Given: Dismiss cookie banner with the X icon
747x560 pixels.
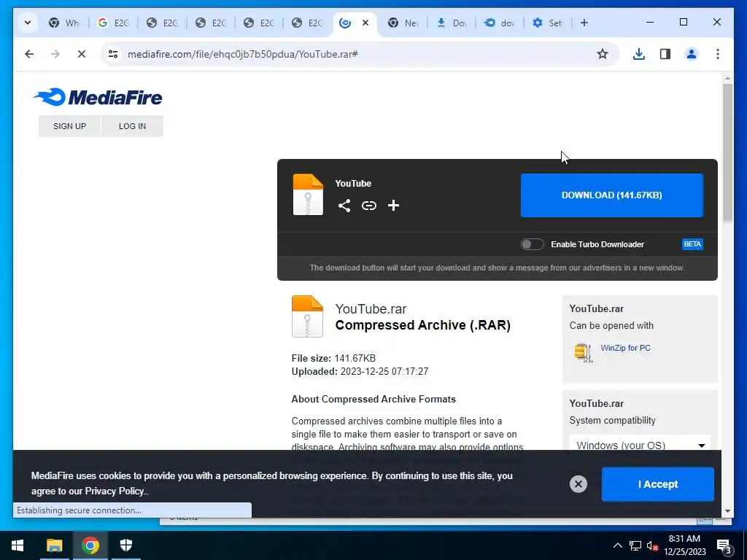Looking at the screenshot, I should coord(578,484).
